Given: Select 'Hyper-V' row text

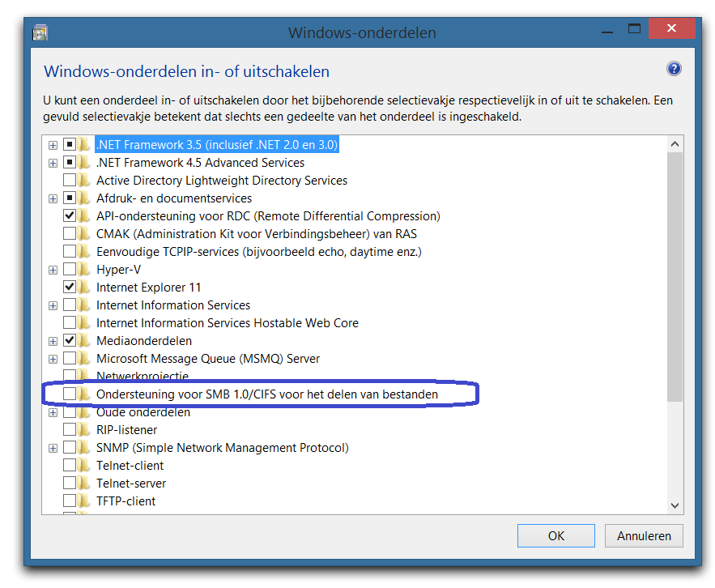Looking at the screenshot, I should [x=118, y=270].
